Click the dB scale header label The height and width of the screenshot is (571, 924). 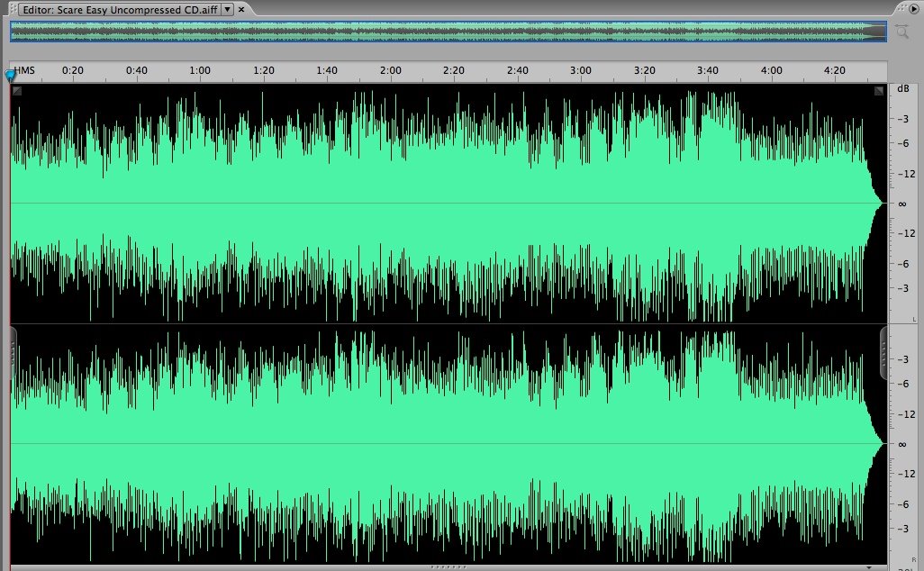(x=902, y=88)
